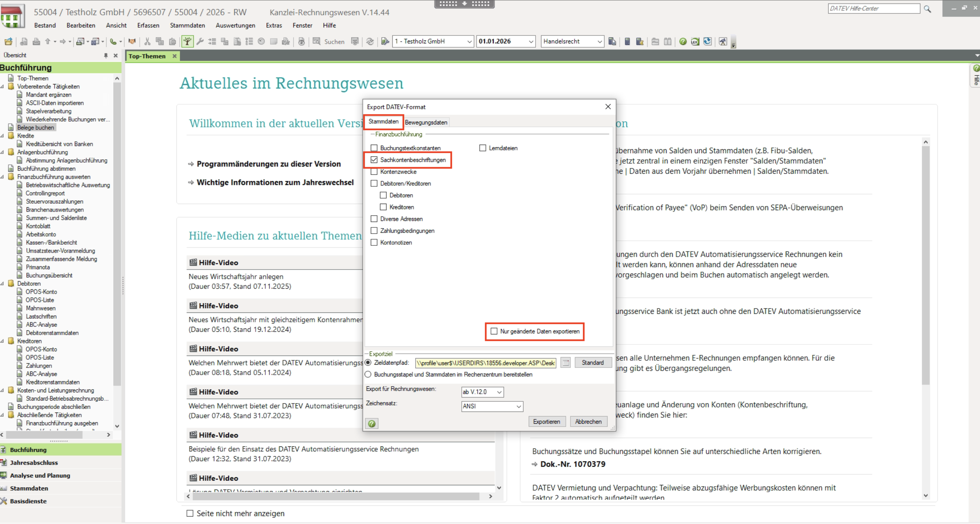Click the up arrow toolbar icon

(48, 41)
